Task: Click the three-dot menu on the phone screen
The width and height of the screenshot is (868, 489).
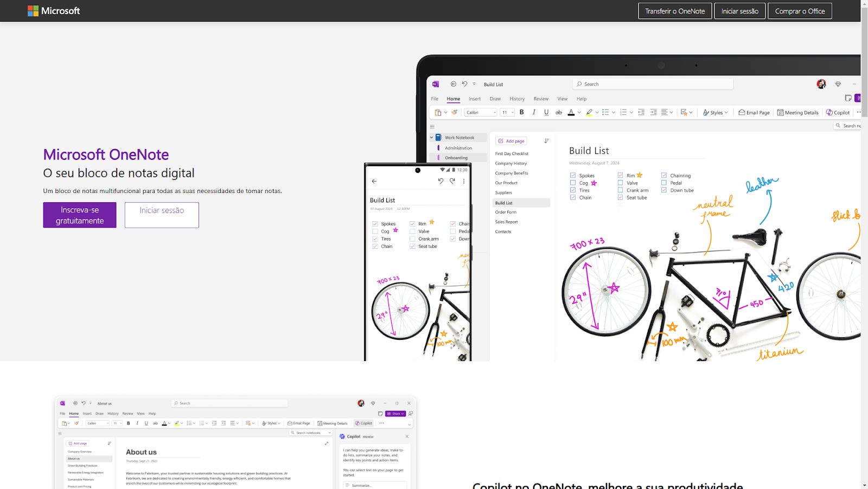Action: coord(464,181)
